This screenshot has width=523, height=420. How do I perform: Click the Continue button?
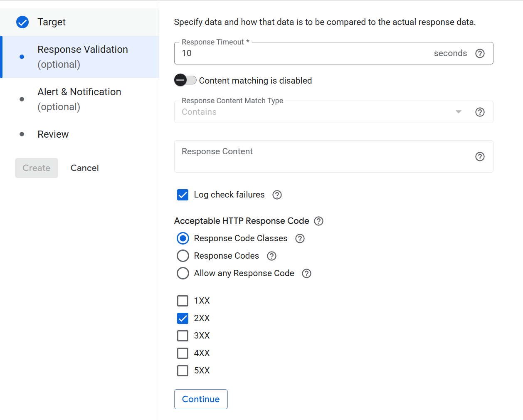[x=201, y=399]
